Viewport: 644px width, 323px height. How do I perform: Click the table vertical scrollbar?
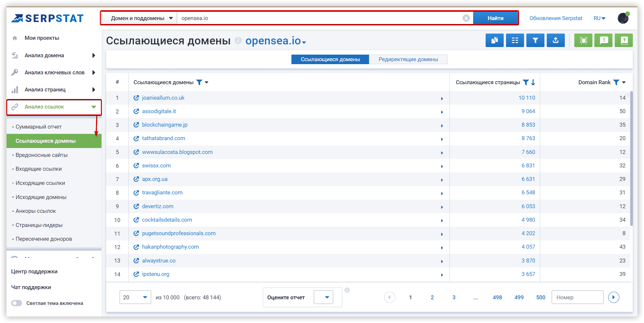pyautogui.click(x=631, y=159)
